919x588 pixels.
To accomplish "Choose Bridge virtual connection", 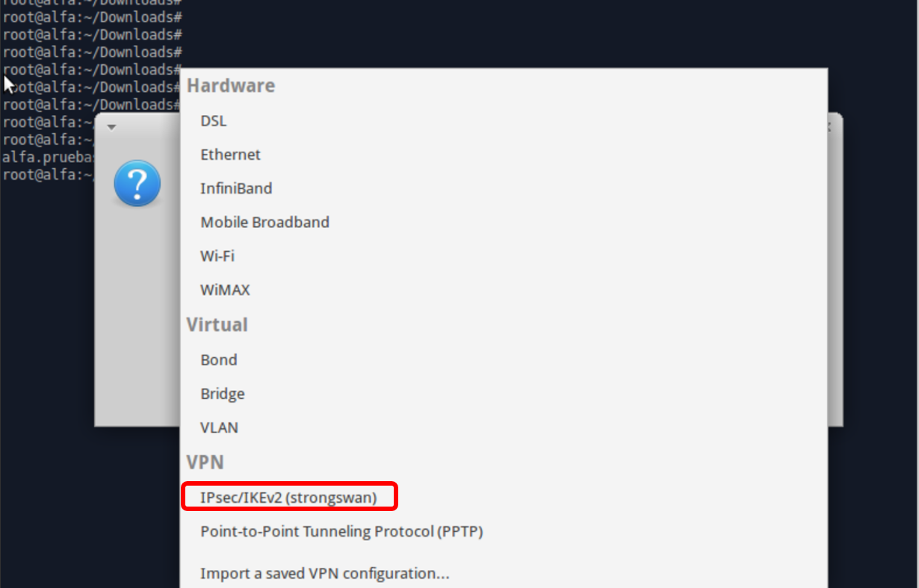I will [x=504, y=394].
